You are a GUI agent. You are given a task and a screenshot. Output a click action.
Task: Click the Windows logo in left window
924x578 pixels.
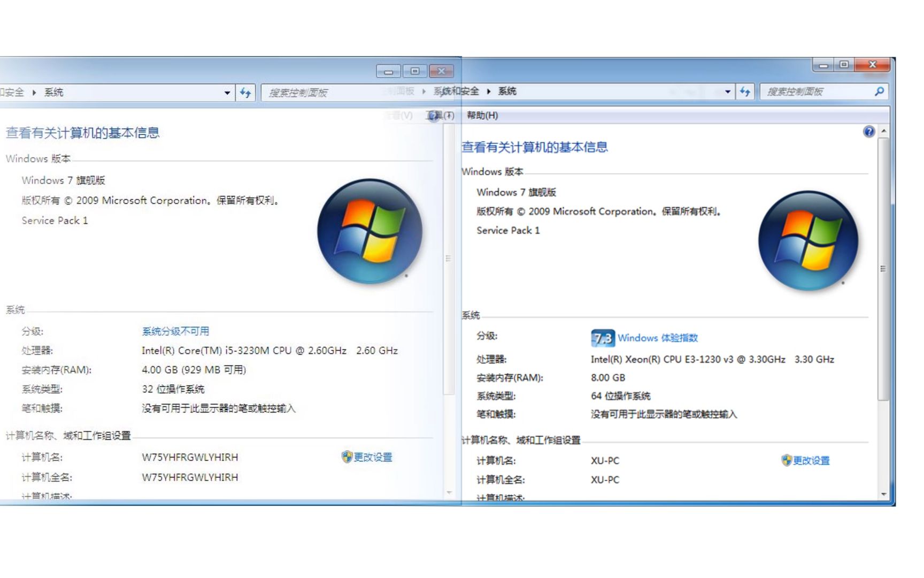(369, 231)
